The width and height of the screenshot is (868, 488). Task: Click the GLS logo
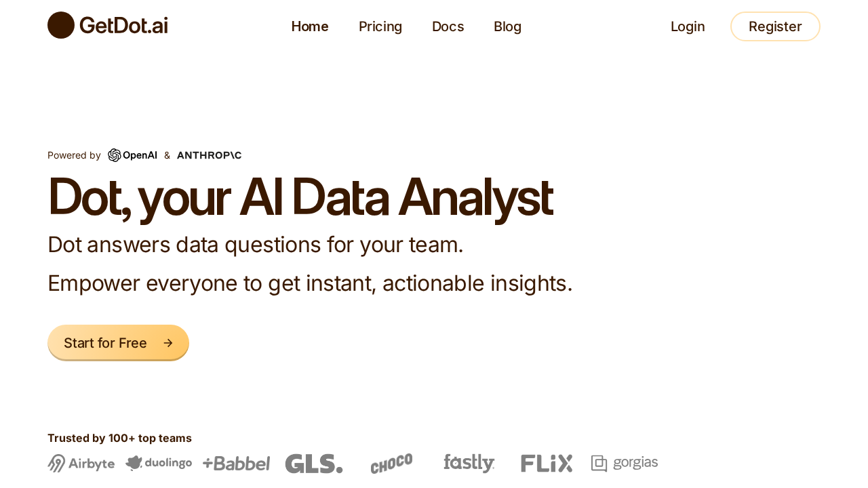tap(313, 462)
